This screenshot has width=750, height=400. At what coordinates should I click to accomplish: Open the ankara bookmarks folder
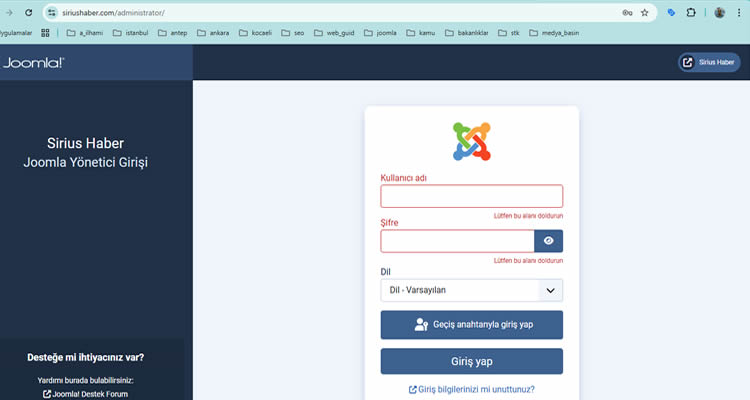point(213,33)
